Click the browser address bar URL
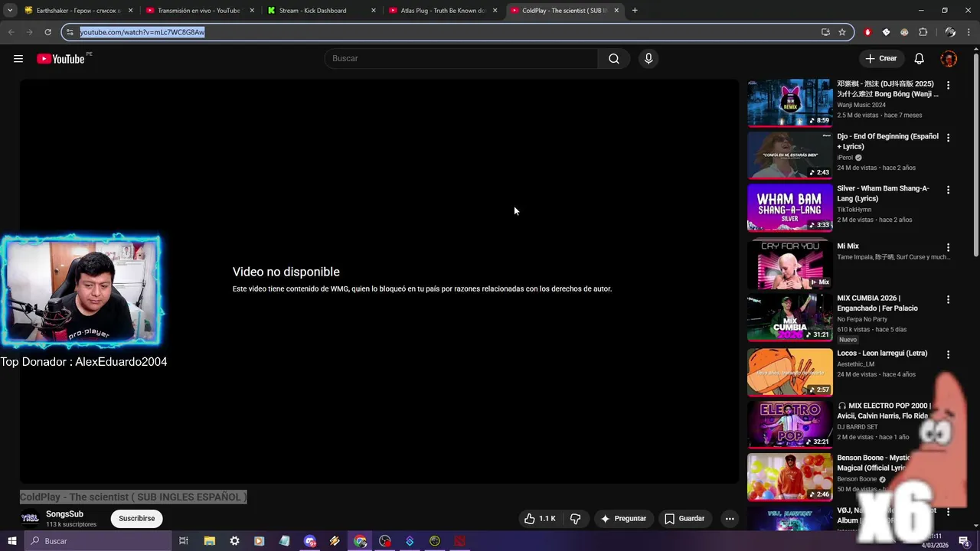 coord(142,32)
